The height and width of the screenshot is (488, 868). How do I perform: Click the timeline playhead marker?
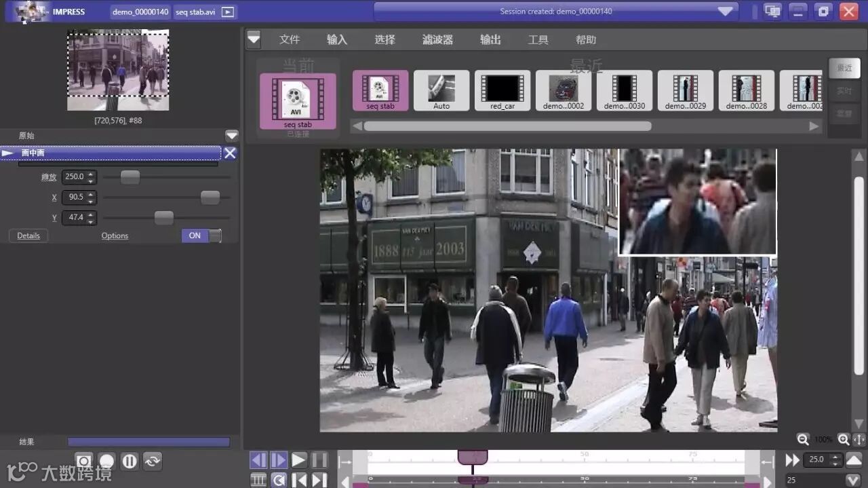tap(473, 457)
